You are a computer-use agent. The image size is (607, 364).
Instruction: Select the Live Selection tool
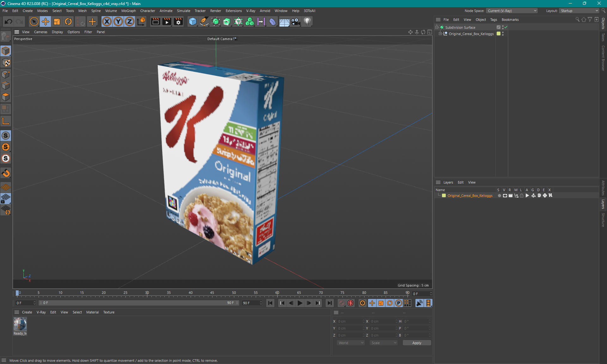(x=34, y=21)
